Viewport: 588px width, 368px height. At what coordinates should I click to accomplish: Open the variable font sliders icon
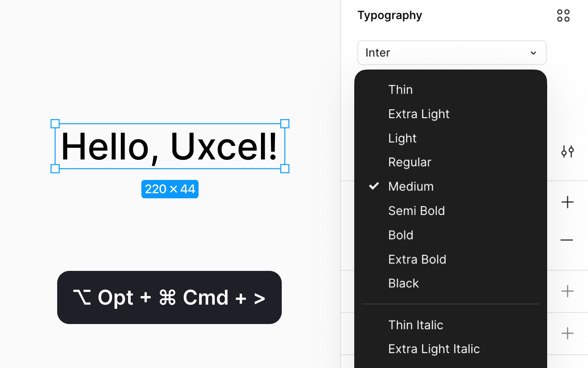point(568,151)
